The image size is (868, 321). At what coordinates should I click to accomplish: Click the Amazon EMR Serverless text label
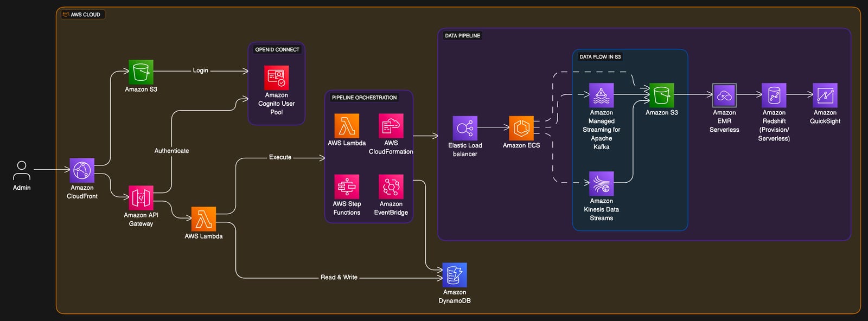pos(724,121)
